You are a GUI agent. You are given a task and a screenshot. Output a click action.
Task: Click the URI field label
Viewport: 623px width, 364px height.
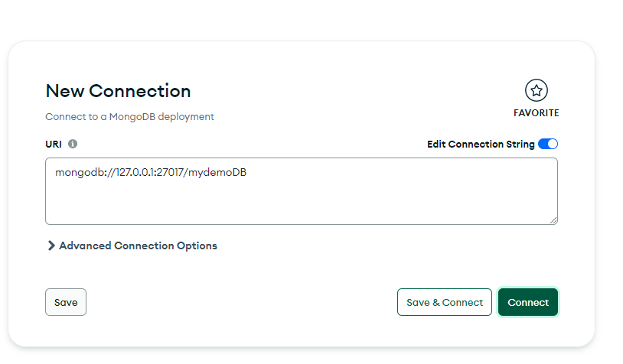pos(53,144)
